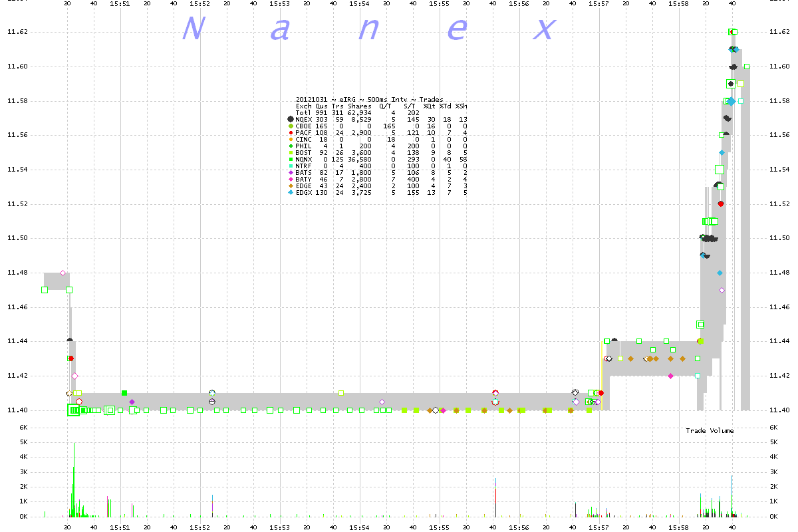Click the 'CBOE' exchange label
This screenshot has height=532, width=798.
(304, 126)
